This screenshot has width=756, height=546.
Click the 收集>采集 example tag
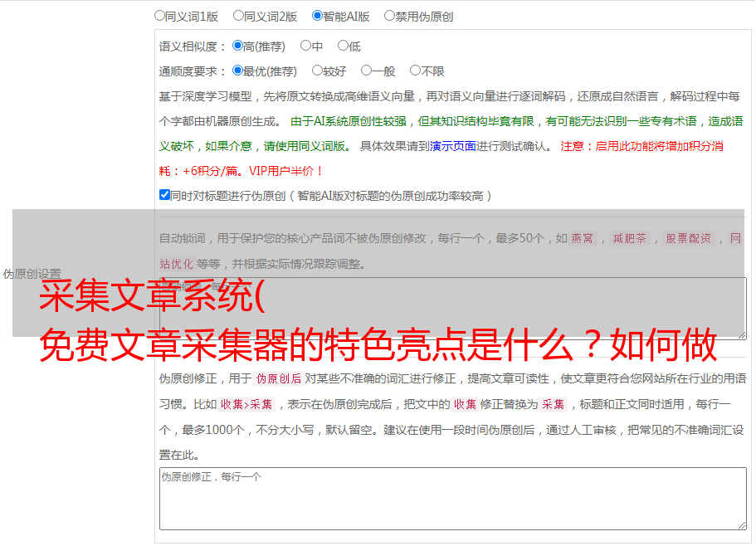pos(246,404)
